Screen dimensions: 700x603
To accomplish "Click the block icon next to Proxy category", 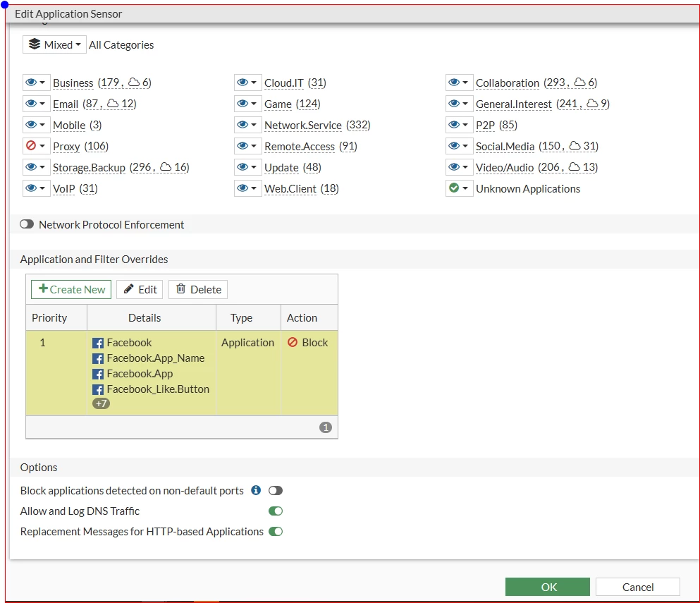I will [x=31, y=145].
